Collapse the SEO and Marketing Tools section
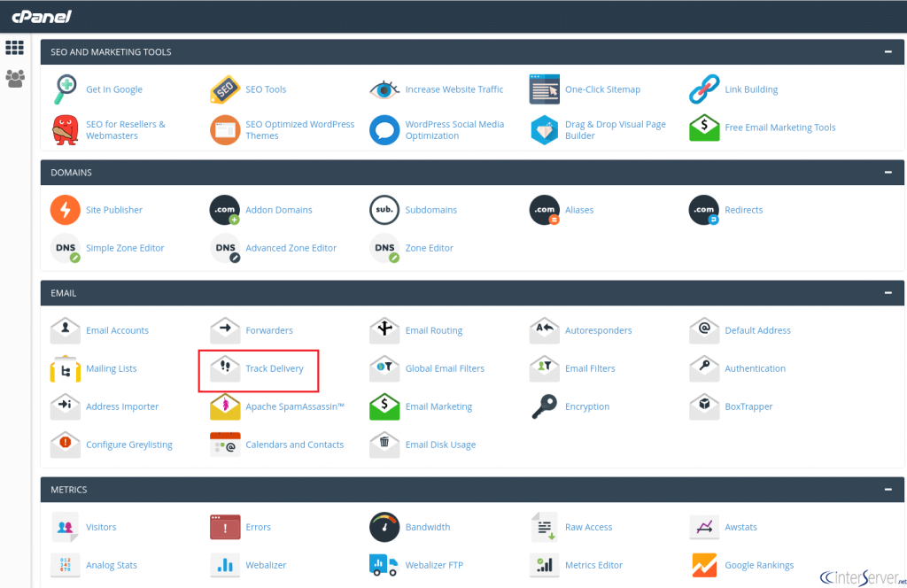The height and width of the screenshot is (588, 907). [x=888, y=52]
